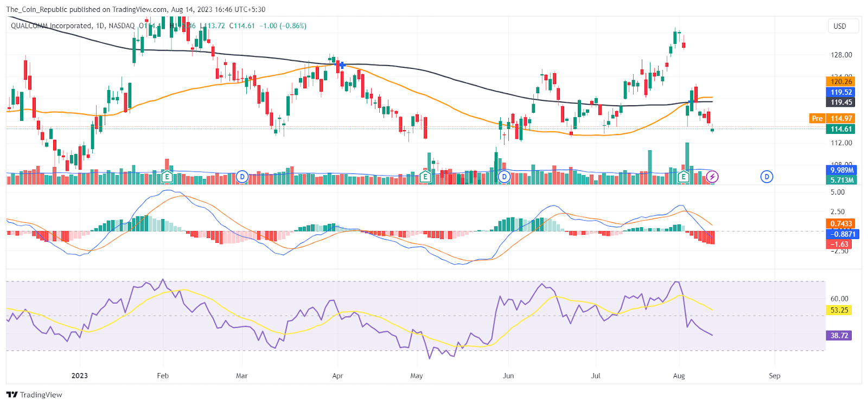The width and height of the screenshot is (868, 405).
Task: Select the Feb label on the time axis
Action: [163, 376]
